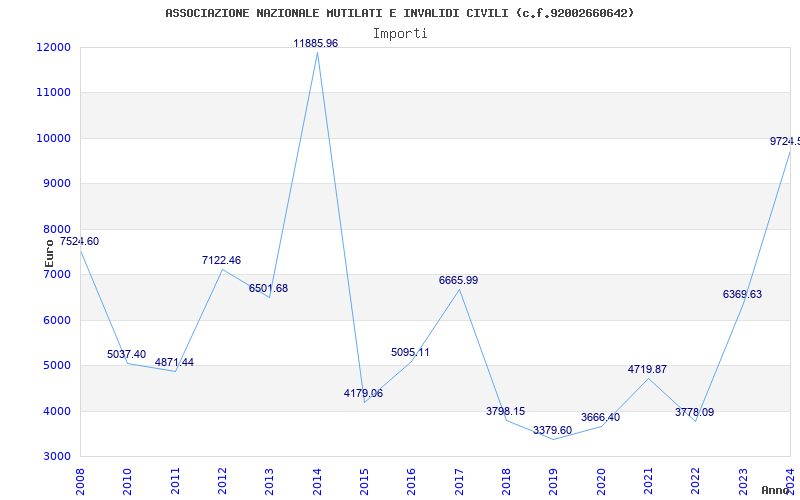The width and height of the screenshot is (800, 500).
Task: Select the y-axis tick 7000
Action: click(56, 274)
